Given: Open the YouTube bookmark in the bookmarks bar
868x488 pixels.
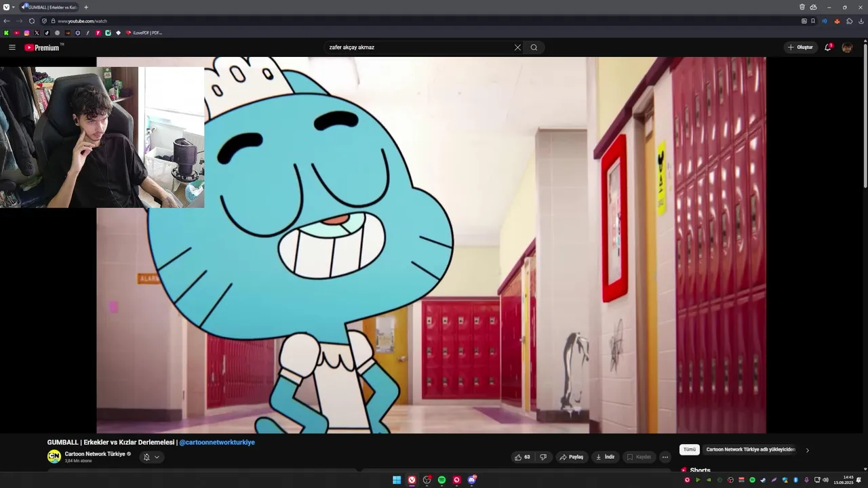Looking at the screenshot, I should [x=16, y=33].
